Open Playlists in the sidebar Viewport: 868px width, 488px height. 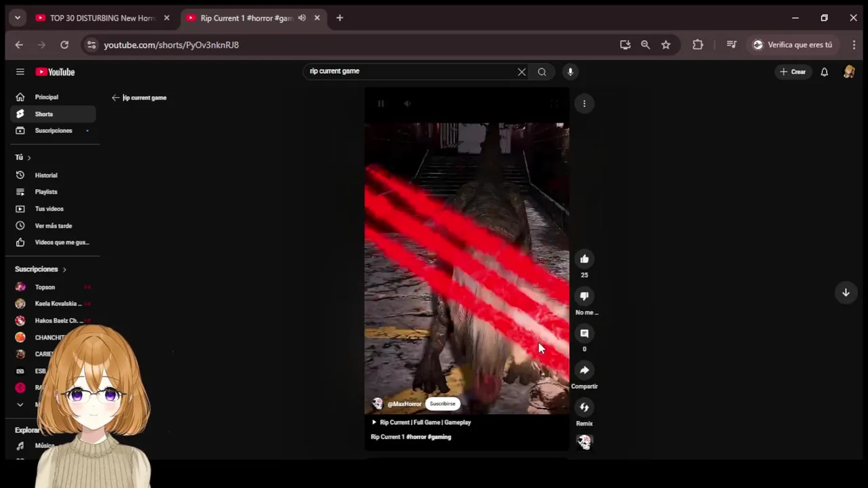53,192
